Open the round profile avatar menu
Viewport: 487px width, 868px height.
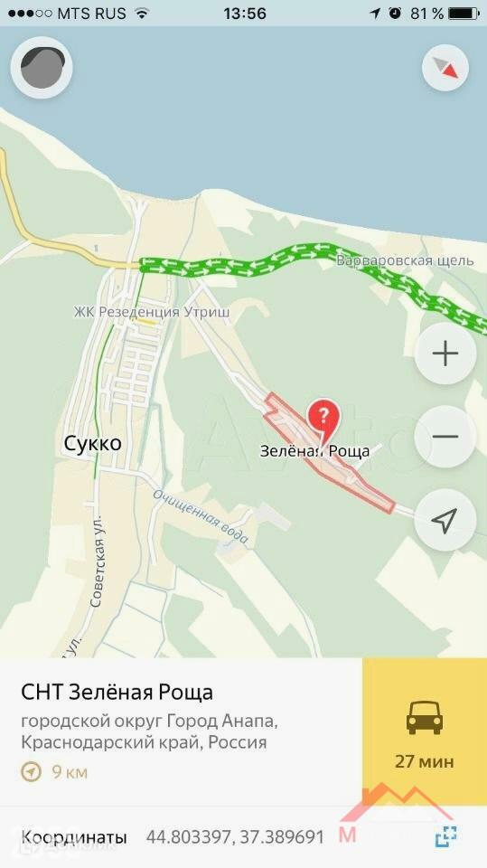coord(42,68)
